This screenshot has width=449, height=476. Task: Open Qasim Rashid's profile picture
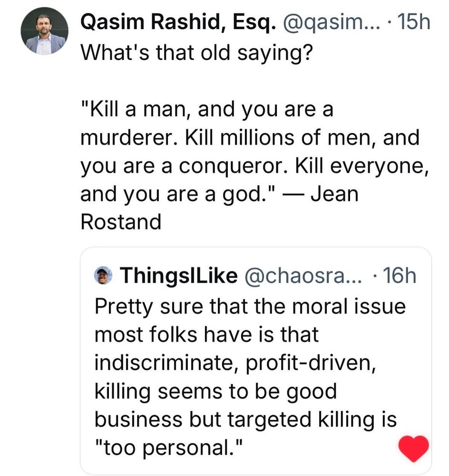point(44,32)
